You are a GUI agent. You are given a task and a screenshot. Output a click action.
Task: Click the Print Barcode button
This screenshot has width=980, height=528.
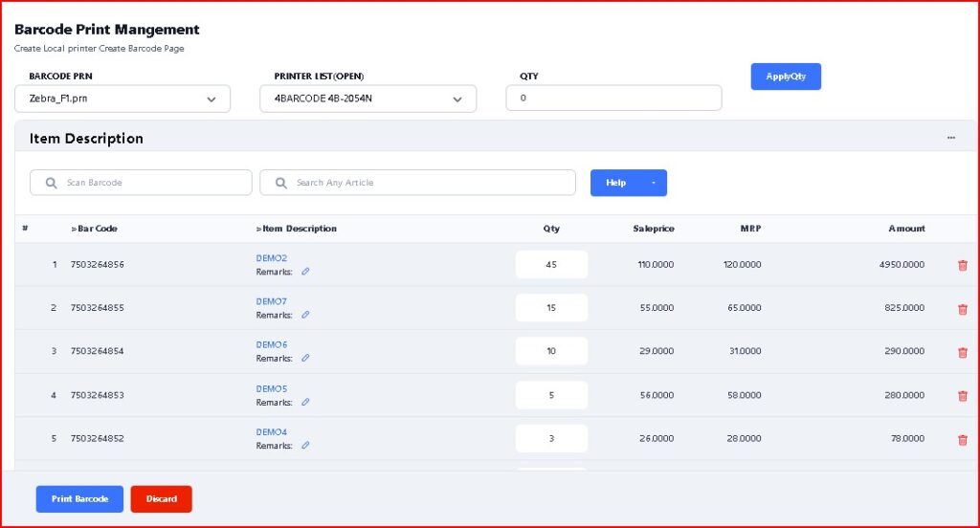[79, 499]
